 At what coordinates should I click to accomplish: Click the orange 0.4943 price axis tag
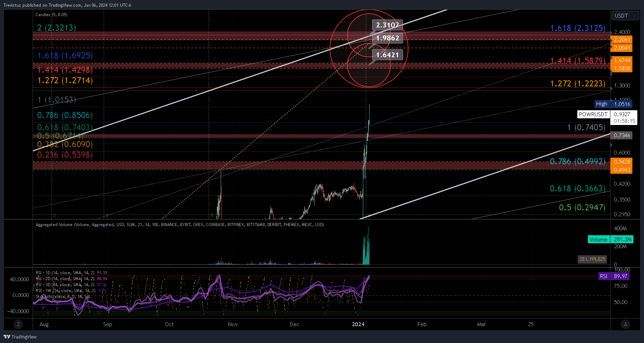click(622, 170)
